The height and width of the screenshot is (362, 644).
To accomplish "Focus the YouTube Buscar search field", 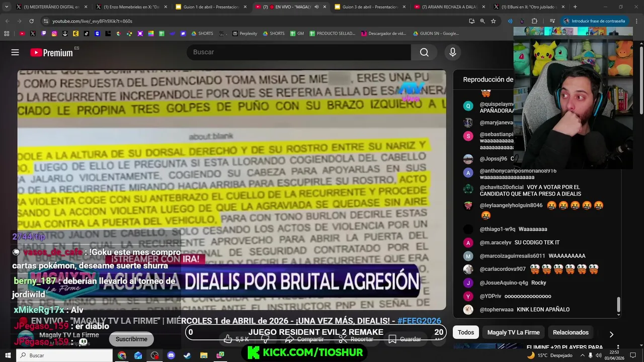I will 299,52.
